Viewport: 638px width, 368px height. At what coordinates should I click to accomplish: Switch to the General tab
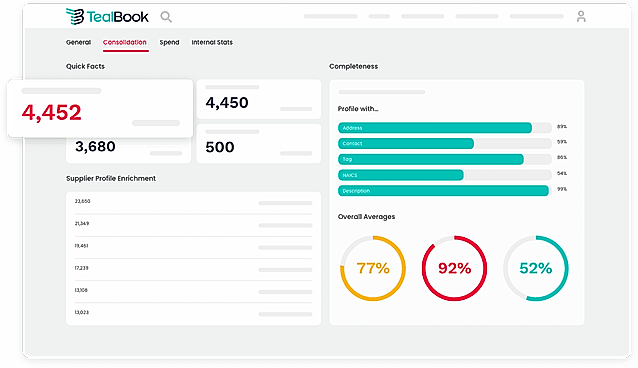(x=79, y=42)
